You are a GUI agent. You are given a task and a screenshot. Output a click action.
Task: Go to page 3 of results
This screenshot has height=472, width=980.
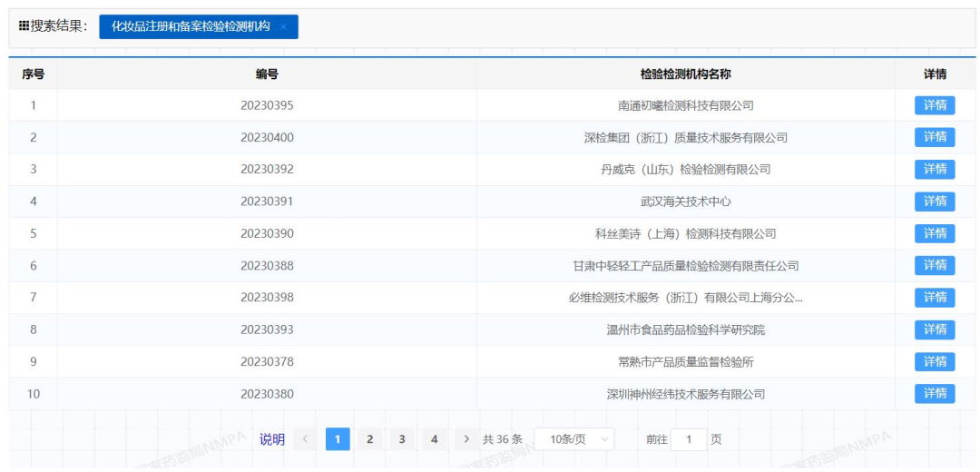[402, 439]
